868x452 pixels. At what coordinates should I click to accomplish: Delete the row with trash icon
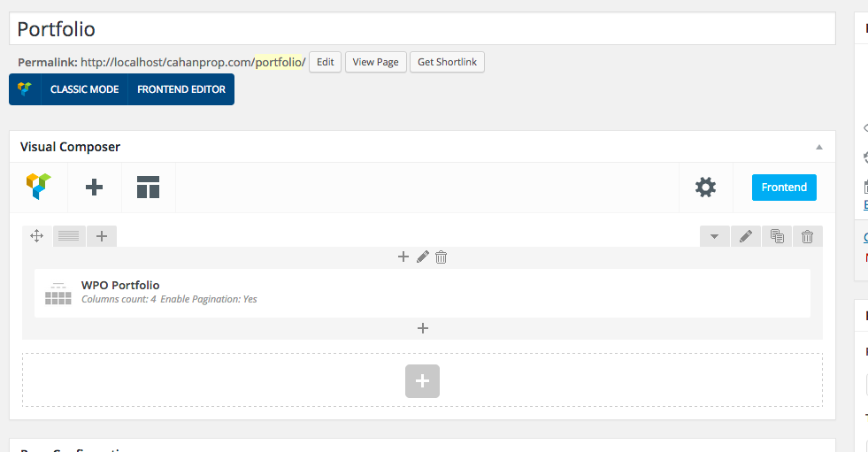[808, 236]
